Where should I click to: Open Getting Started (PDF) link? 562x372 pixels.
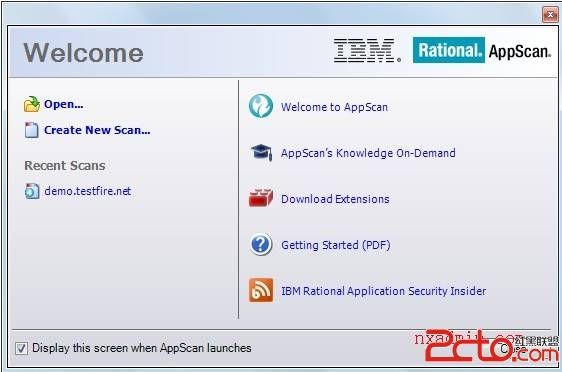pos(336,245)
